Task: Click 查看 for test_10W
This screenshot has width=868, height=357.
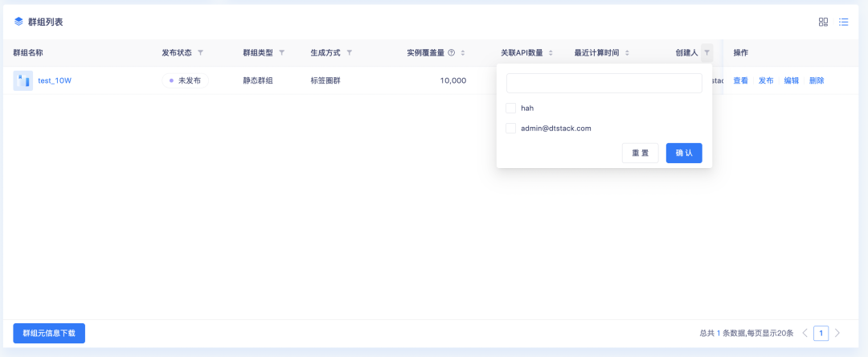Action: pyautogui.click(x=741, y=81)
